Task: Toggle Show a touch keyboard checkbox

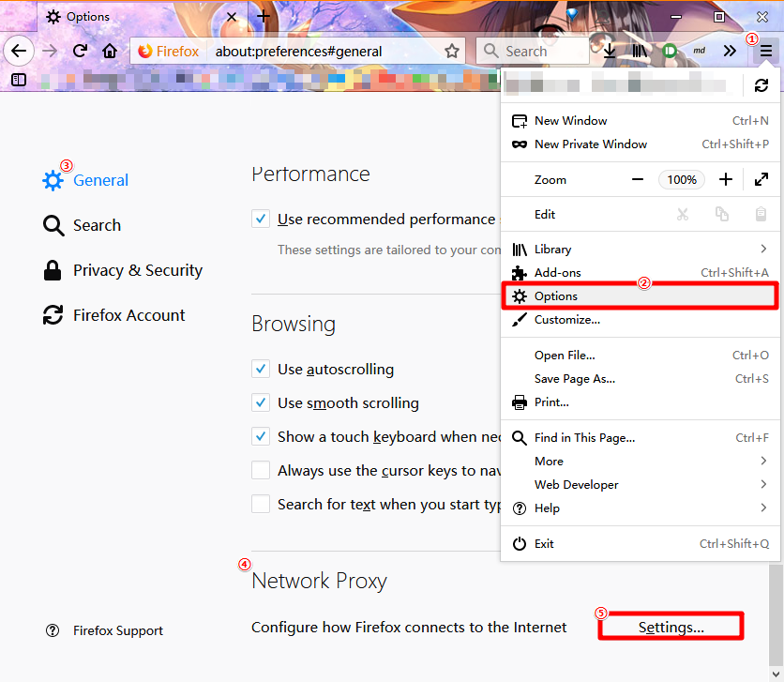Action: pyautogui.click(x=261, y=436)
